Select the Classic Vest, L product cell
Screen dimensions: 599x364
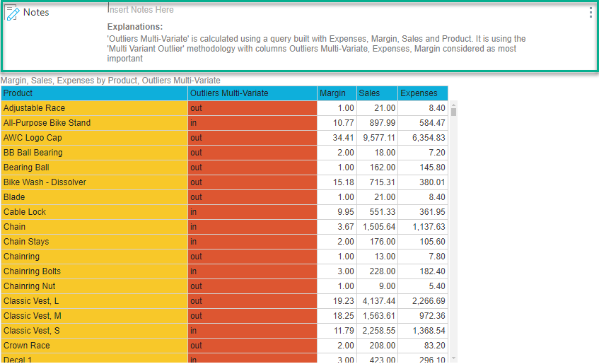(x=94, y=301)
